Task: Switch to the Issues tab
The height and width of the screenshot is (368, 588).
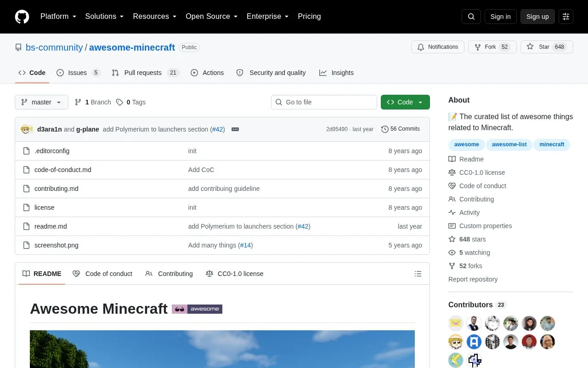Action: pos(78,73)
